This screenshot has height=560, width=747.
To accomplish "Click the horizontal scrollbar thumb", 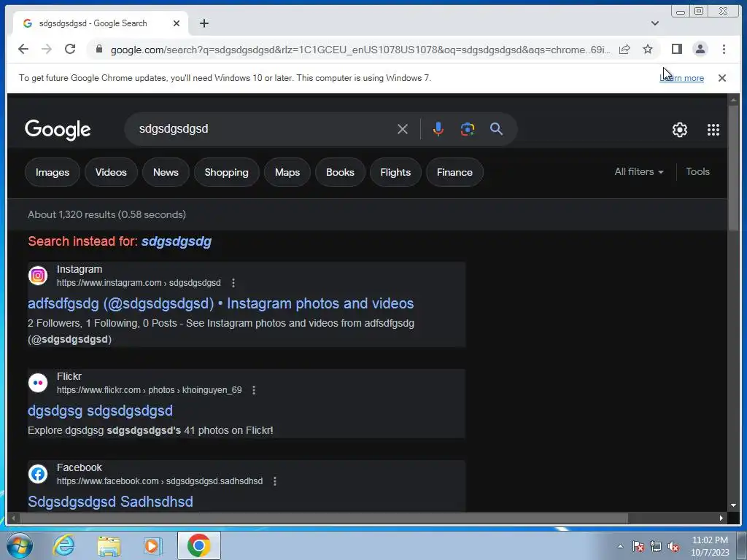I will coord(324,518).
